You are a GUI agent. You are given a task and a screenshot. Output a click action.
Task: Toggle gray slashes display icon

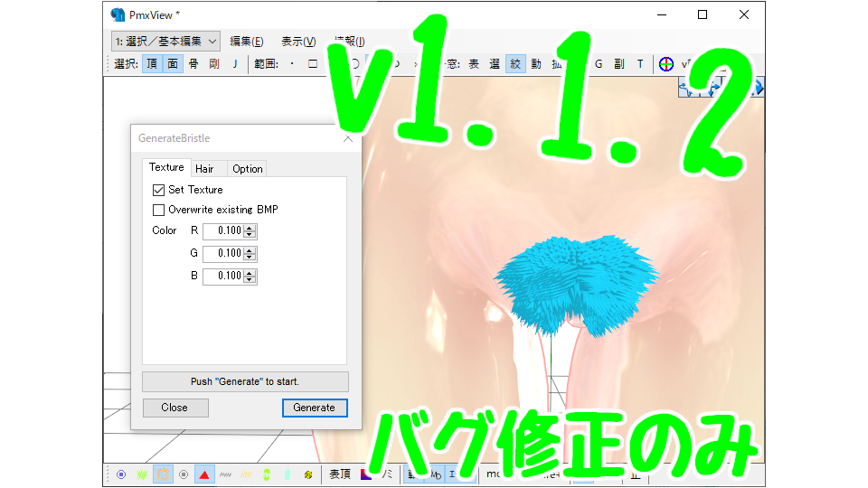(225, 474)
